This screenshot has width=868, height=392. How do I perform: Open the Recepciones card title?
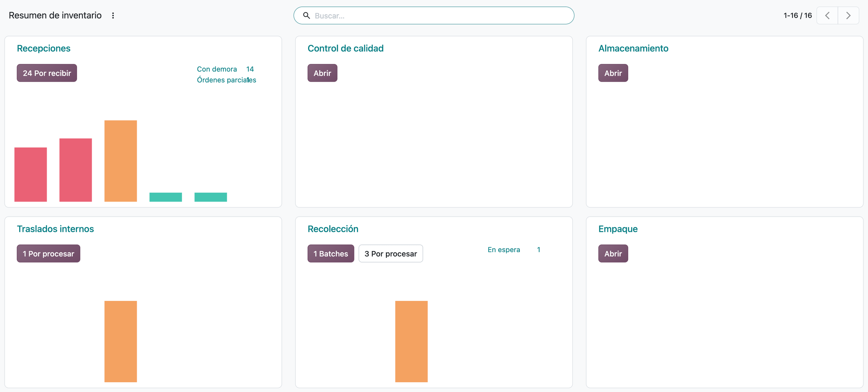(x=44, y=48)
